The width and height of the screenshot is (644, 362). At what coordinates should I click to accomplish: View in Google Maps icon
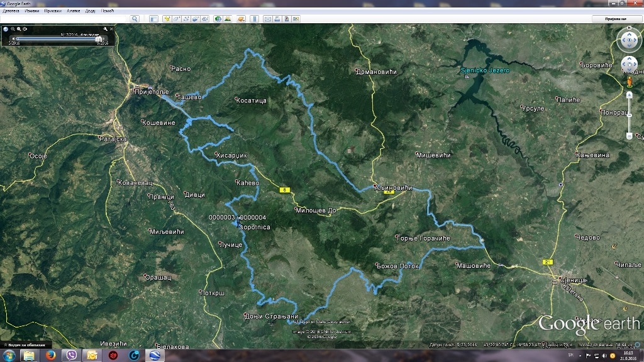pyautogui.click(x=296, y=19)
